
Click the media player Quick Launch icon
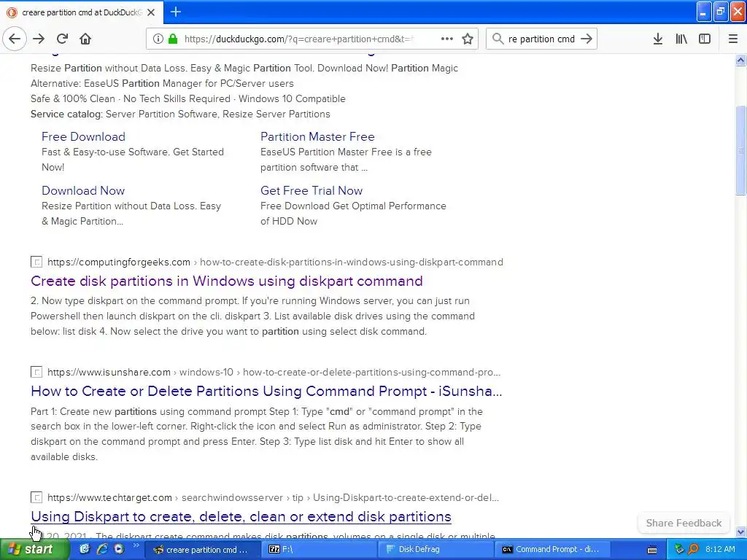119,549
